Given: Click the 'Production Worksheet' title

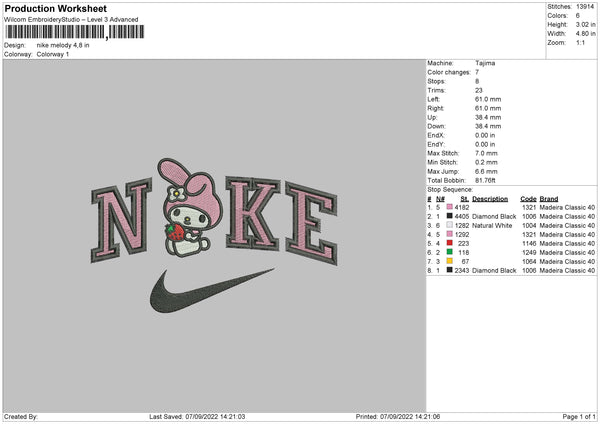Looking at the screenshot, I should click(x=55, y=8).
